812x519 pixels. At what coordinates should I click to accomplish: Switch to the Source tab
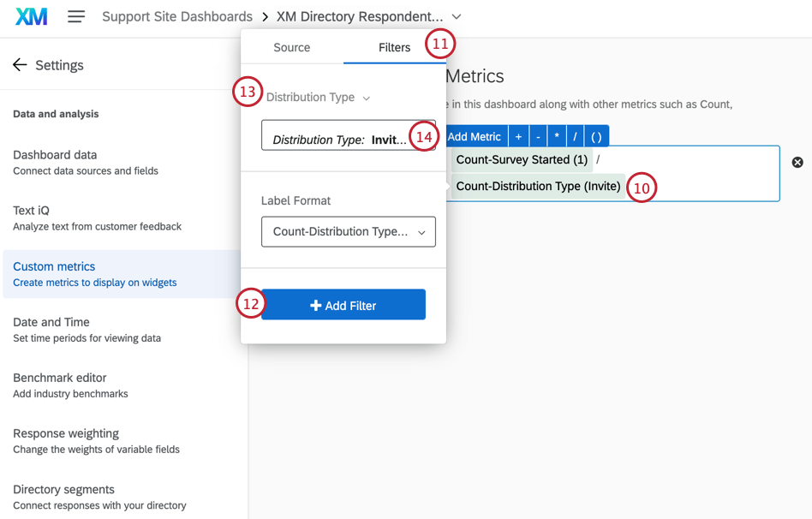pyautogui.click(x=291, y=48)
